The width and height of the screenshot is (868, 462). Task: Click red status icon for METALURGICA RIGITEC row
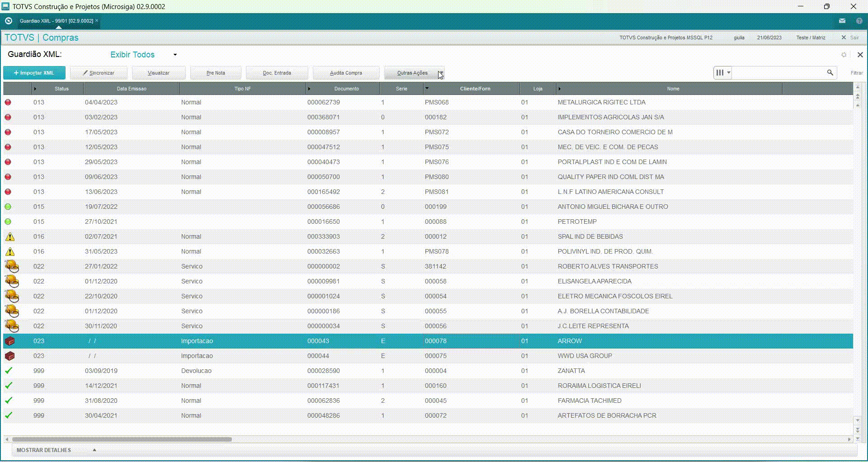pos(8,102)
